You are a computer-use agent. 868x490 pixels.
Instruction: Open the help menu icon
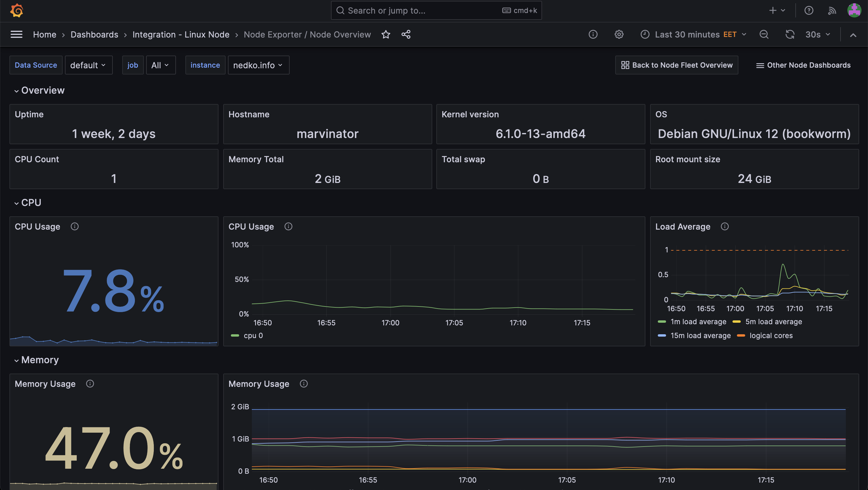809,10
